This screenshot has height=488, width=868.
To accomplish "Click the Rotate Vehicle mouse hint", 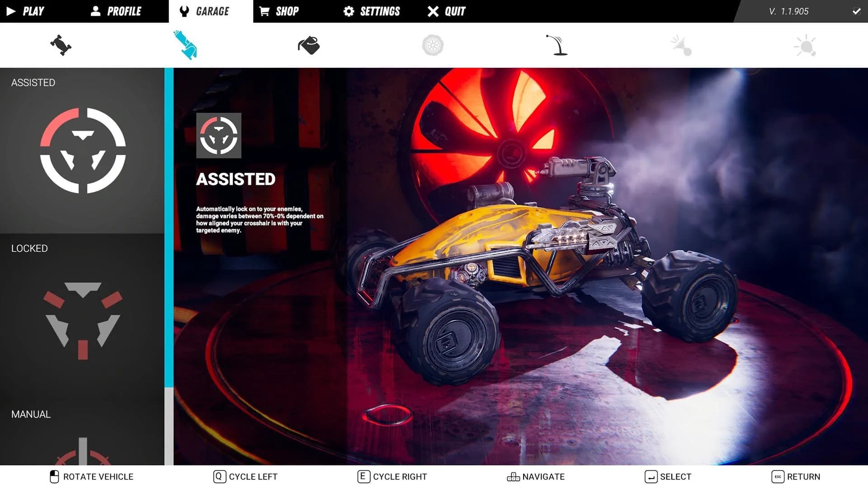I will coord(91,477).
